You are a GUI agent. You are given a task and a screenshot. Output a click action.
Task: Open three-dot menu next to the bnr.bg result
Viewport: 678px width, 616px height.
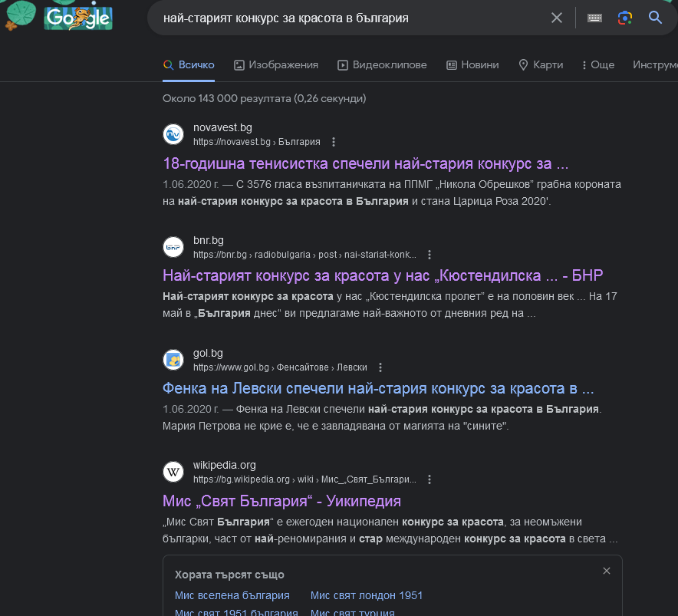tap(430, 255)
